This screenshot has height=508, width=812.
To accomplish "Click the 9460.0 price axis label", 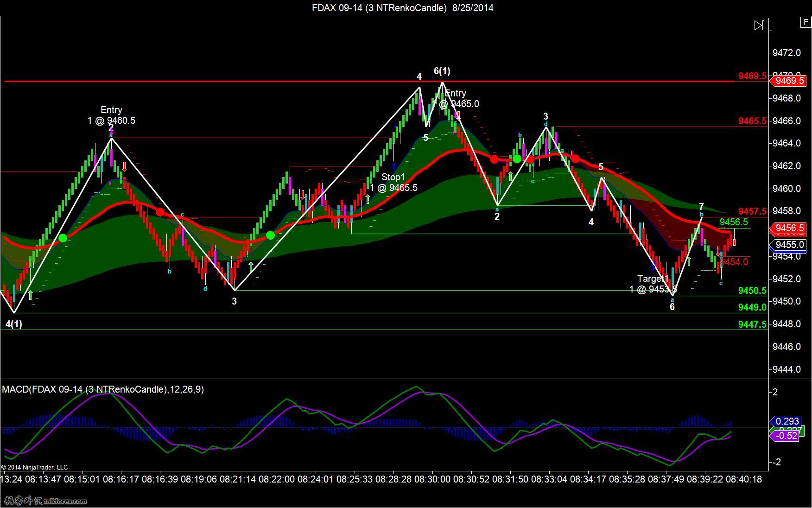I will 787,189.
